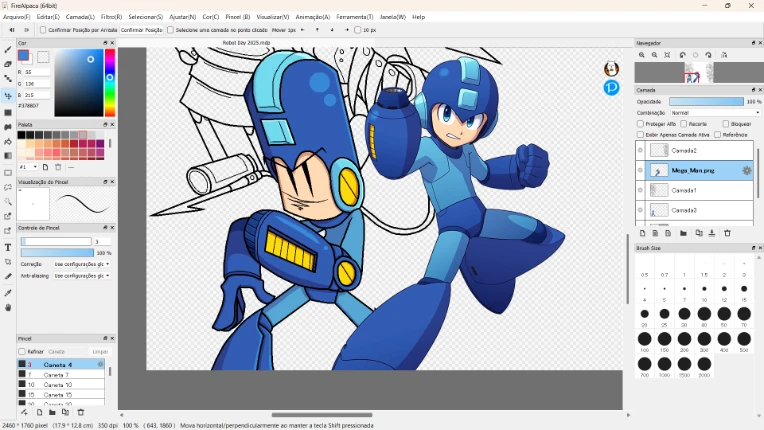Click Confirmar Posição button

(x=141, y=30)
